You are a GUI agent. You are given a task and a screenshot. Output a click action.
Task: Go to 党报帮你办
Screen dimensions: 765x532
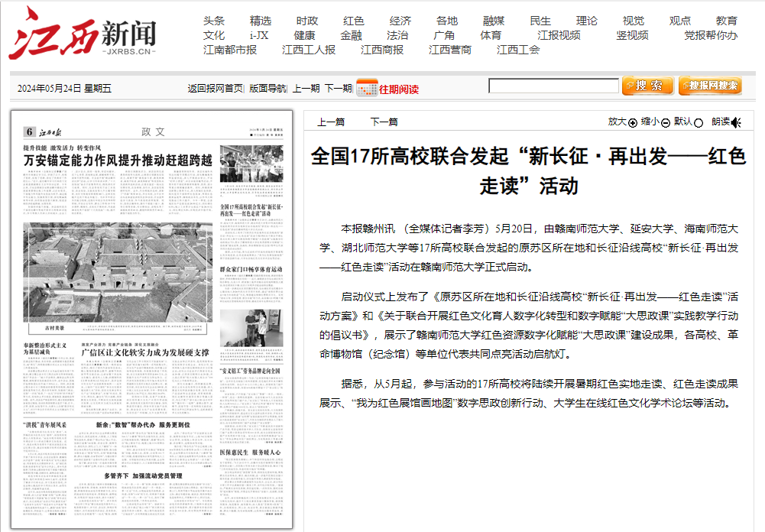711,36
